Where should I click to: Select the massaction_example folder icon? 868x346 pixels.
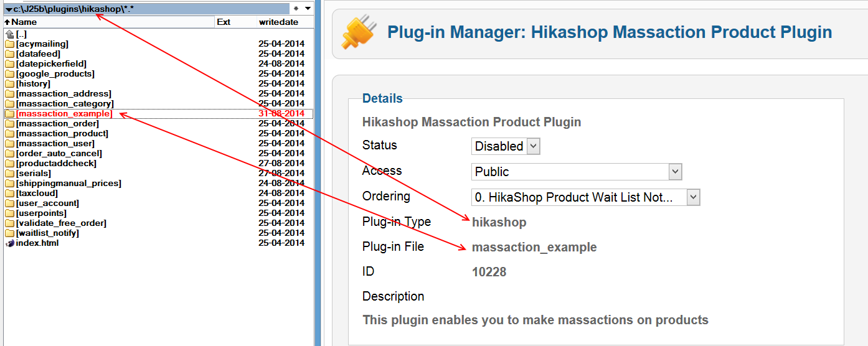coord(9,114)
